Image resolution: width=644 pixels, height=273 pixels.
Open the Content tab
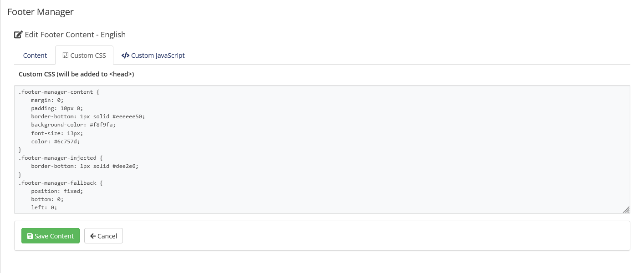35,56
